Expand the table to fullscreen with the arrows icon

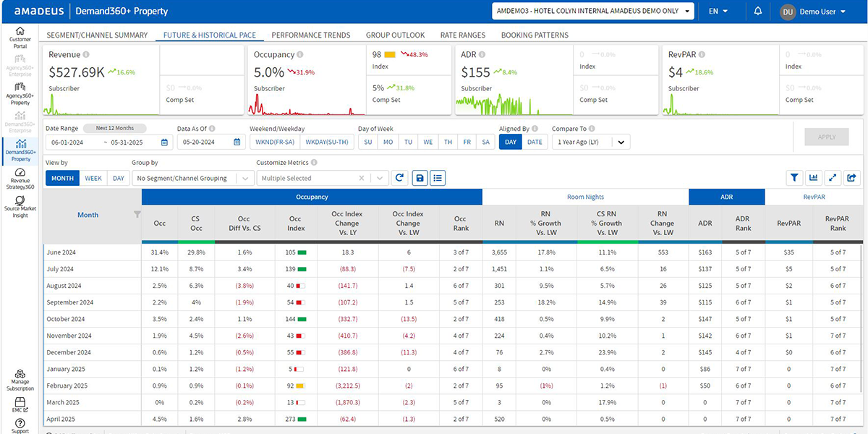pos(833,177)
